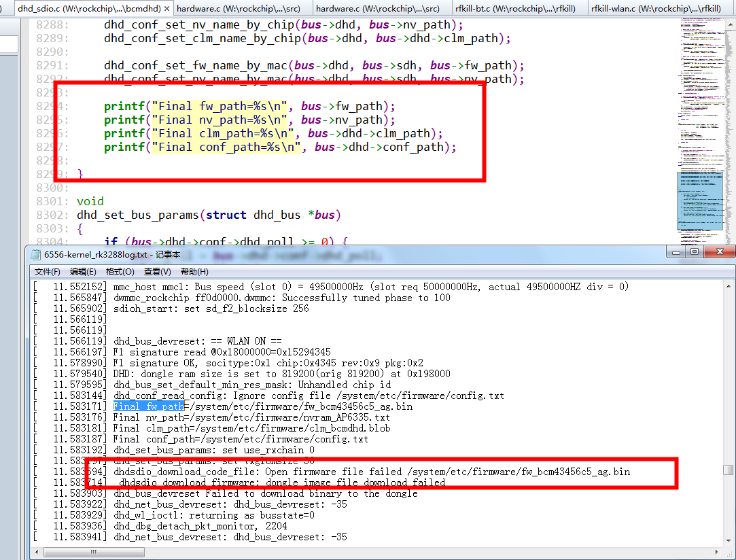Click the Notepad vertical scrollbar thumb

pos(728,470)
